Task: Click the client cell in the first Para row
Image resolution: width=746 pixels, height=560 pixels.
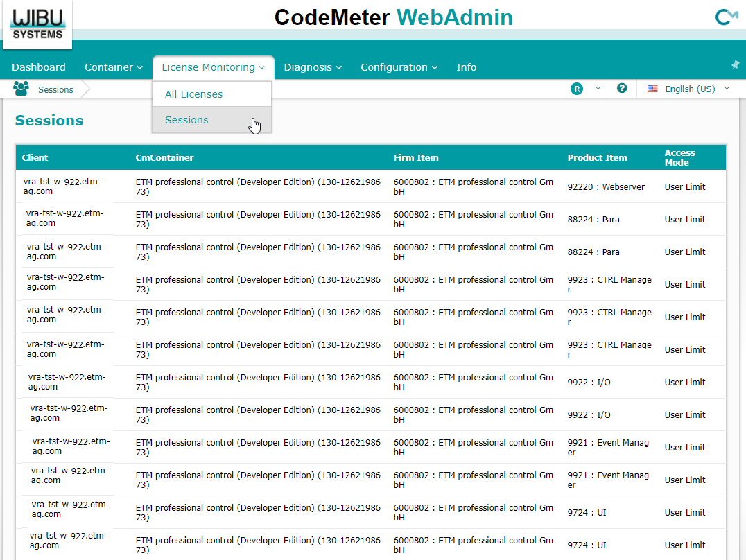Action: tap(64, 218)
